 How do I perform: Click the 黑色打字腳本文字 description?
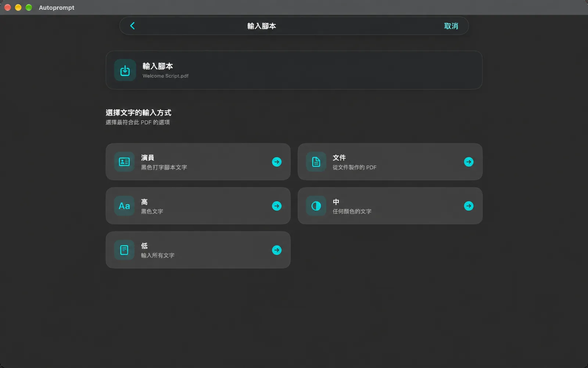coord(164,167)
